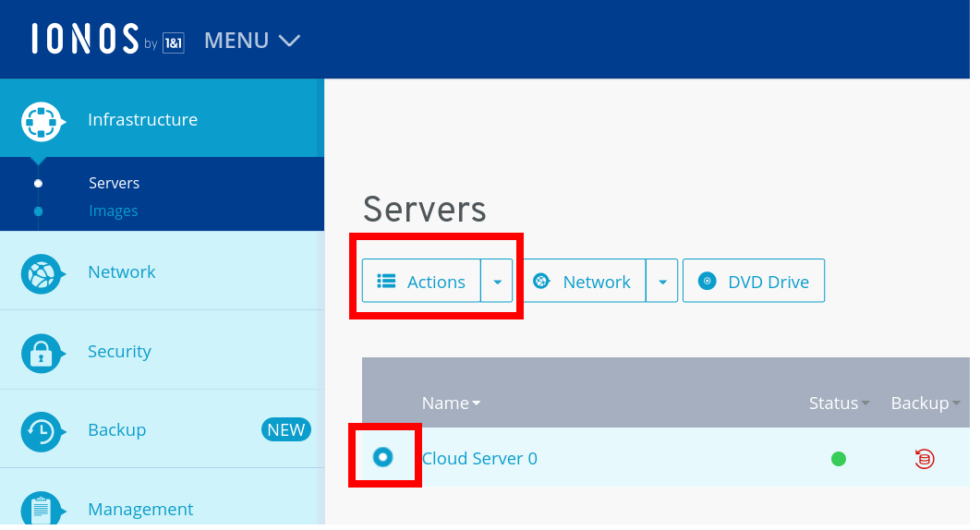
Task: Open the Servers sidebar item
Action: (114, 183)
